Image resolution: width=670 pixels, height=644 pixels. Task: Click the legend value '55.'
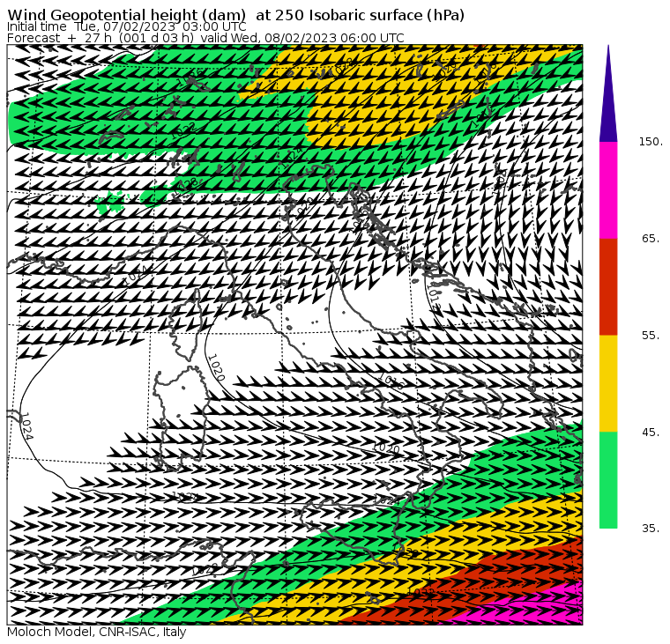(x=651, y=336)
